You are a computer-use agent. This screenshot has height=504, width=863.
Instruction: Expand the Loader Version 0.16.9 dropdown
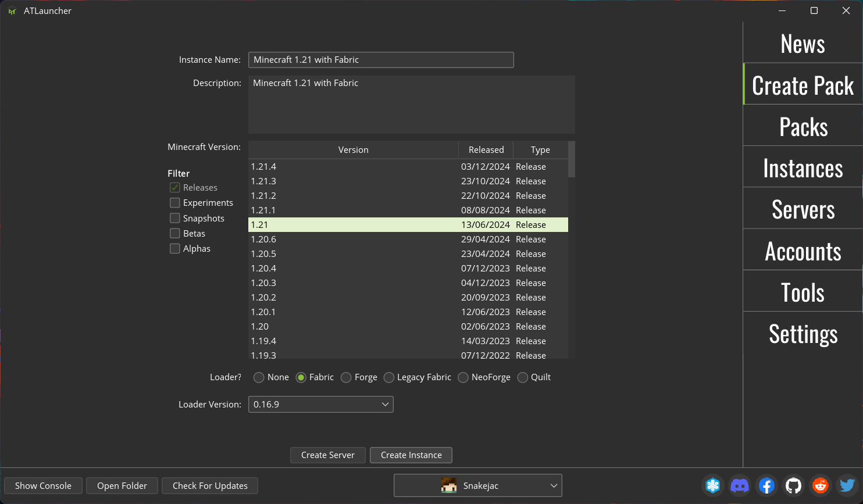tap(320, 405)
